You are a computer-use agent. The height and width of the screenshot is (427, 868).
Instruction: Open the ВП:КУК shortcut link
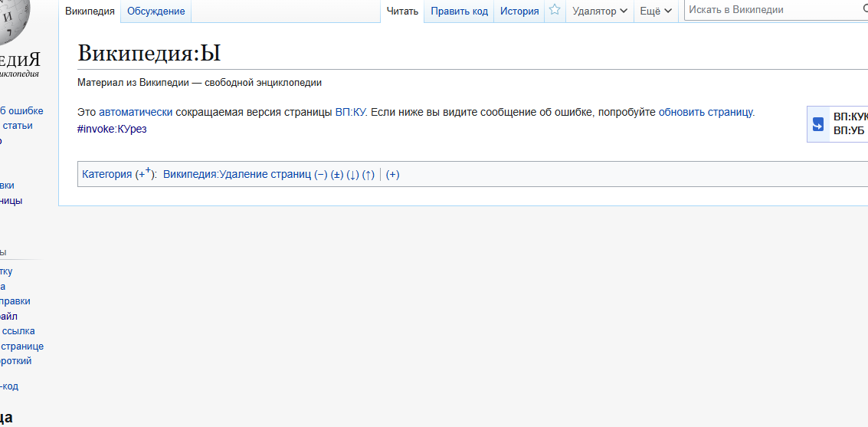(x=851, y=117)
